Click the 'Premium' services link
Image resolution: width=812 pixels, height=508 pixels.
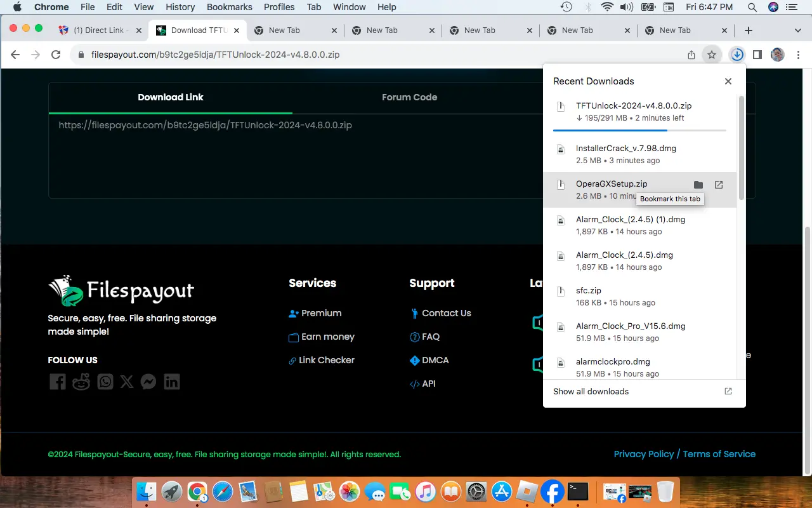pyautogui.click(x=315, y=313)
